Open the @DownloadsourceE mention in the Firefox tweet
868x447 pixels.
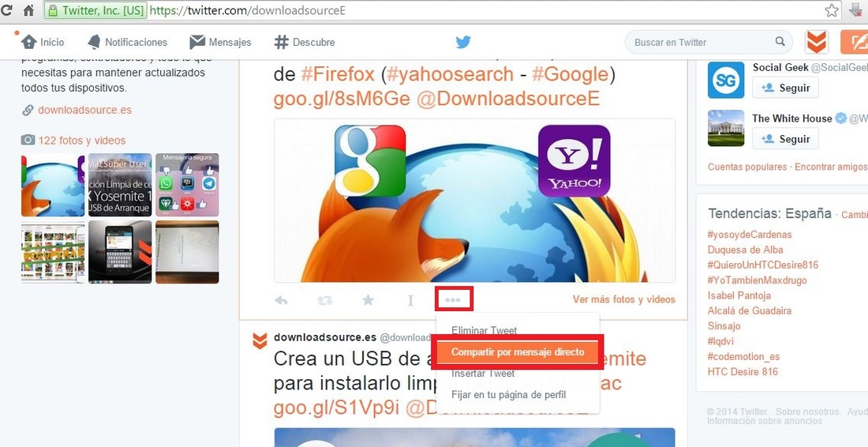[x=508, y=99]
